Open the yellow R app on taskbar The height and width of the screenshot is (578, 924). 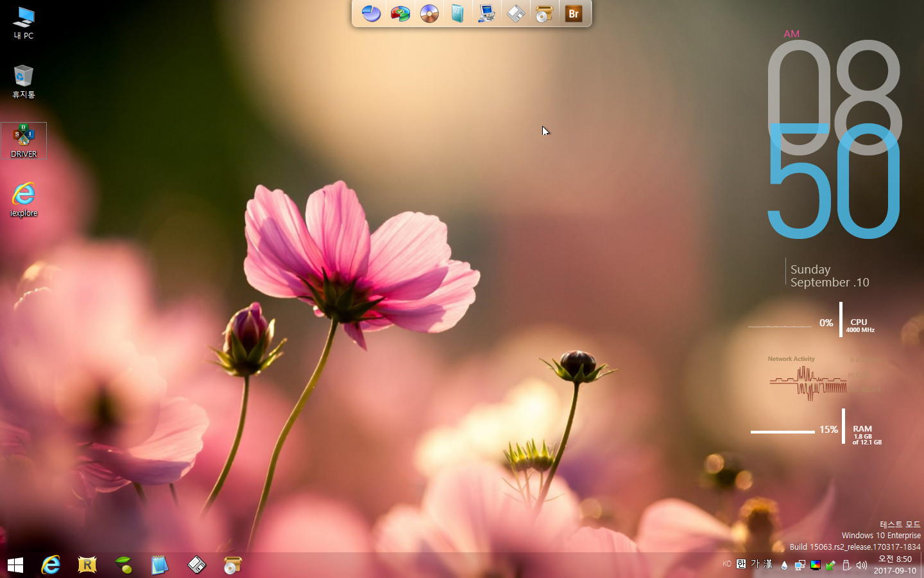click(87, 565)
